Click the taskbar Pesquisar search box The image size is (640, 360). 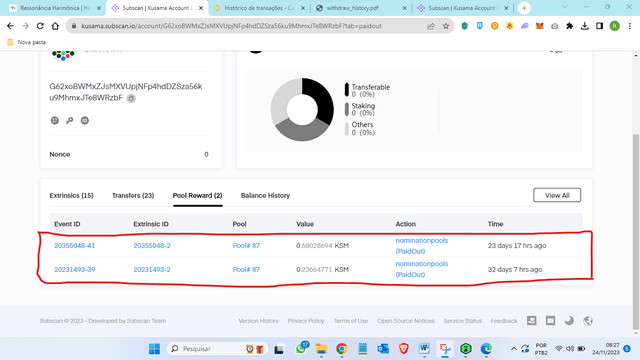tap(217, 349)
